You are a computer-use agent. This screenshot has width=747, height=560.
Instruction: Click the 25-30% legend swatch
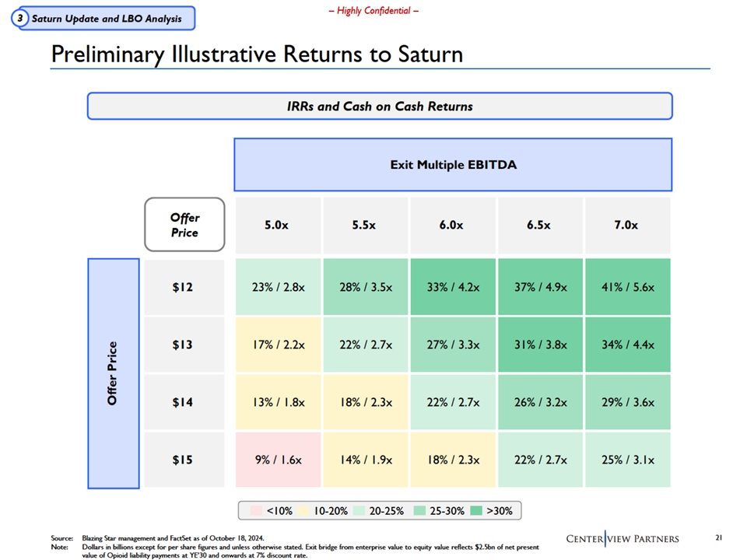(419, 511)
